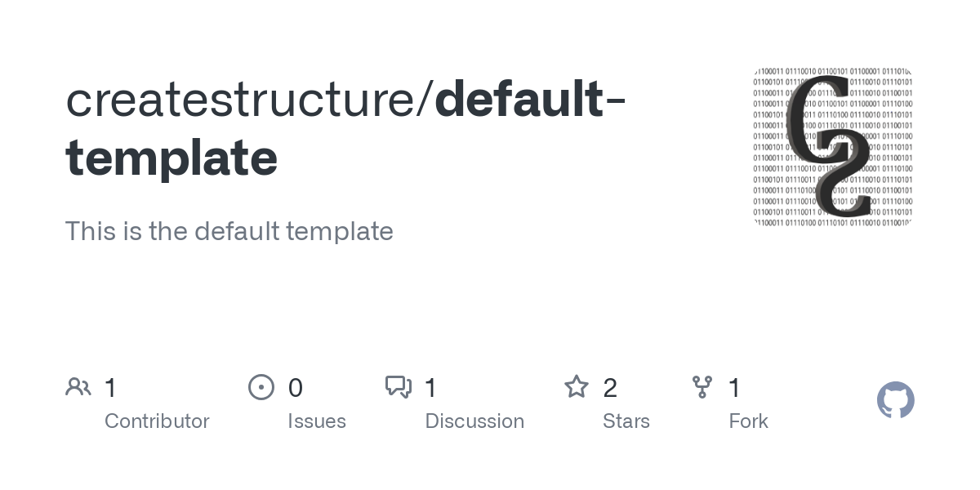Click the CS binary logo image
980x490 pixels.
(832, 147)
